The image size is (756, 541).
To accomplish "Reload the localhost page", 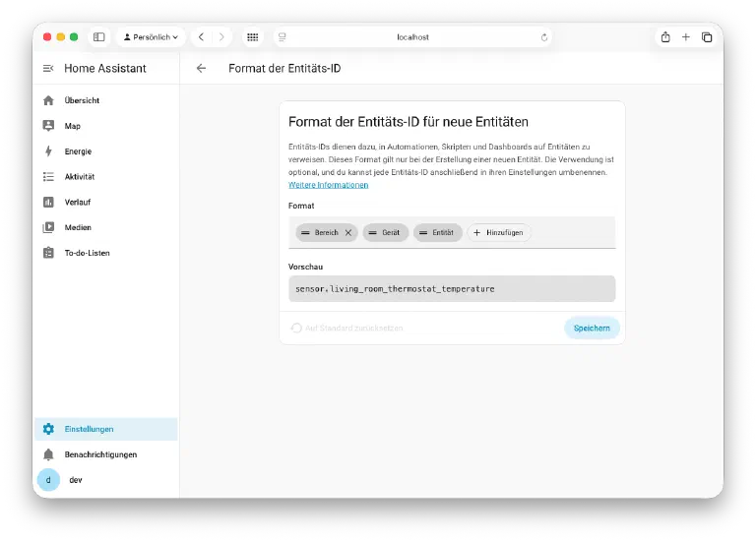I will 543,37.
